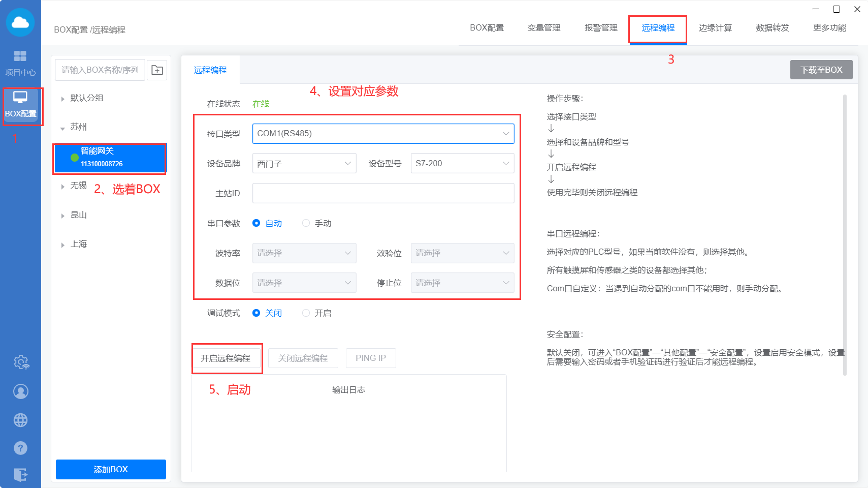Click the 添加BOX button
868x488 pixels.
111,469
